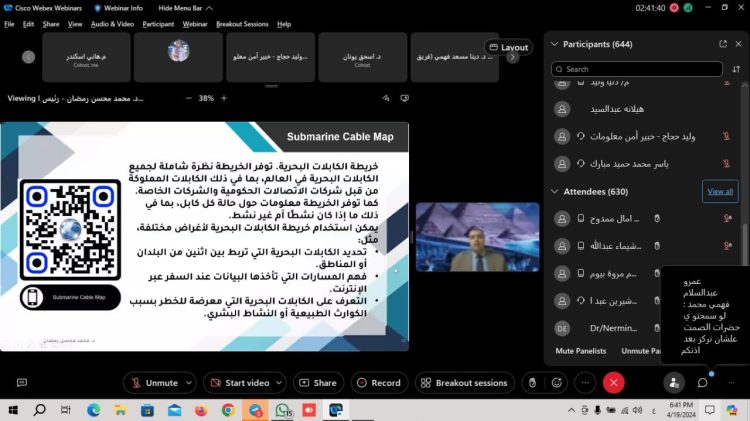
Task: Pop out the Participants panel
Action: click(x=723, y=44)
